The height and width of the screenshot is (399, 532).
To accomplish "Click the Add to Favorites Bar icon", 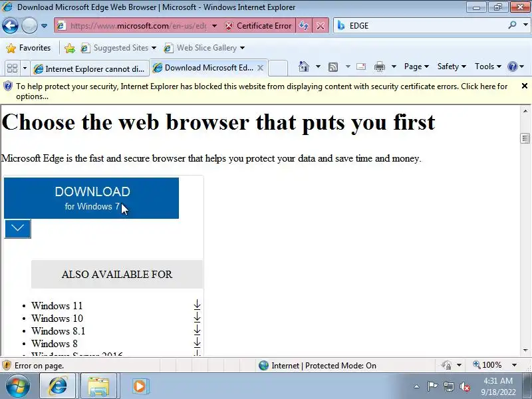I will click(70, 48).
